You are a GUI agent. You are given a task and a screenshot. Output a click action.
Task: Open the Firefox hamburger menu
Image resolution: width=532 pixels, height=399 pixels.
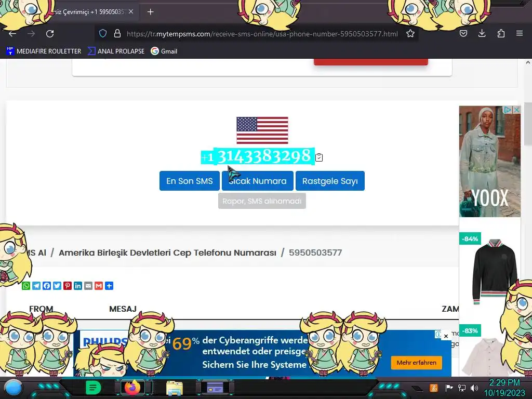[x=520, y=33]
